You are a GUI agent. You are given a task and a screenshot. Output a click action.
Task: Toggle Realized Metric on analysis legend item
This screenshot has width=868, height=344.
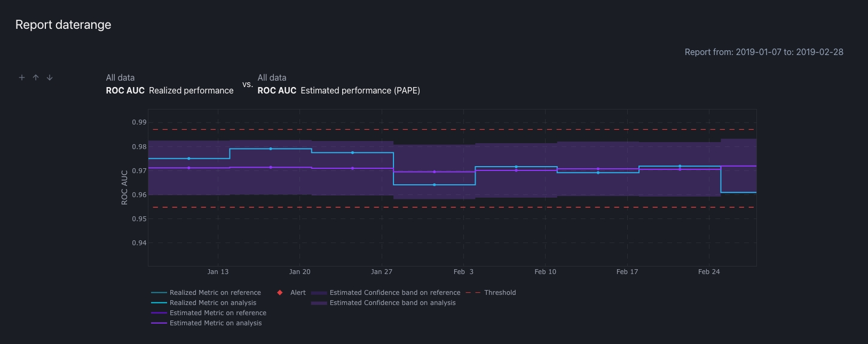pyautogui.click(x=212, y=303)
